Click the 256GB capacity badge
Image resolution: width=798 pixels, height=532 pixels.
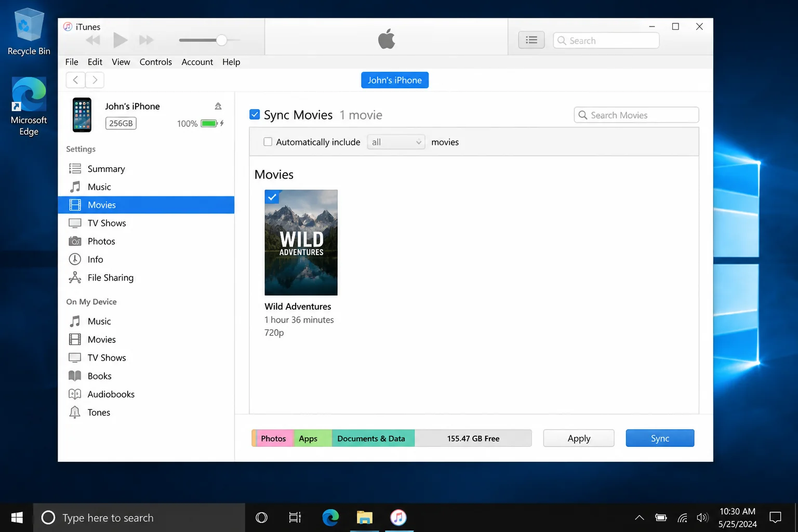tap(121, 123)
